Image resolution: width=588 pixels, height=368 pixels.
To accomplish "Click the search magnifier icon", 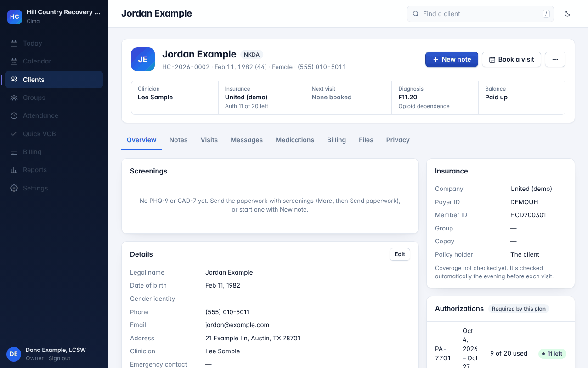I will click(416, 14).
